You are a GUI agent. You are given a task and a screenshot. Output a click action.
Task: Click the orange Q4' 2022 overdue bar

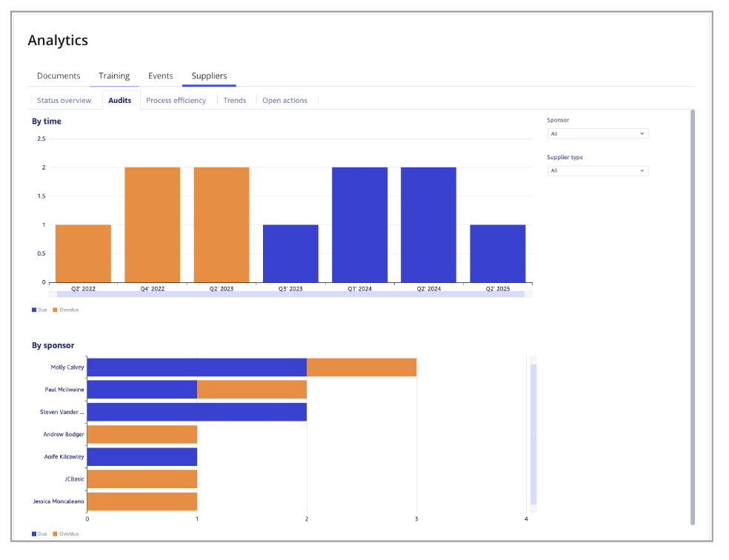pos(152,224)
